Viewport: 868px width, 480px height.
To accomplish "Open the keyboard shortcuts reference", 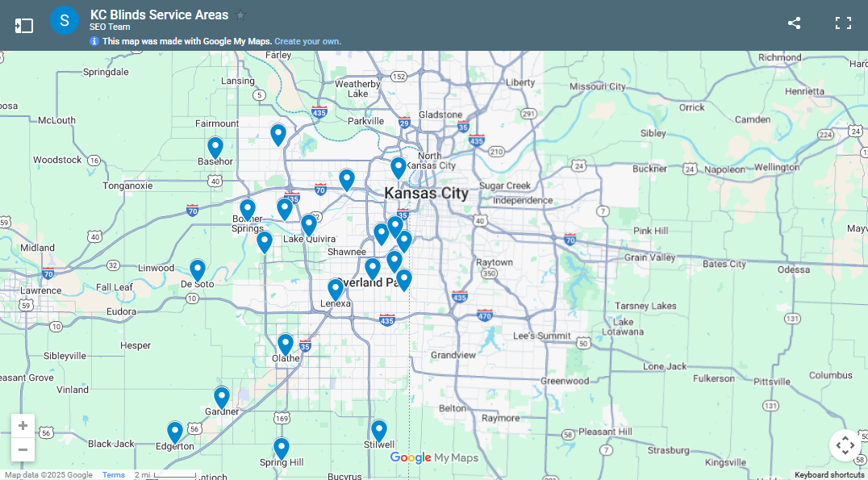I will [829, 474].
